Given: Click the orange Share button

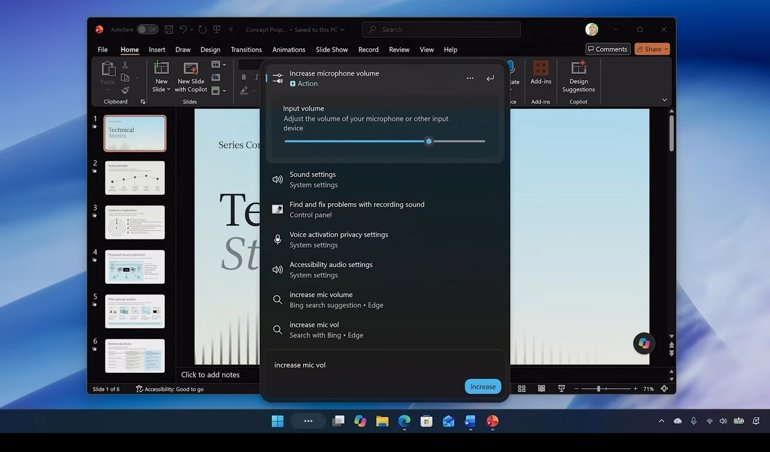Looking at the screenshot, I should 652,49.
